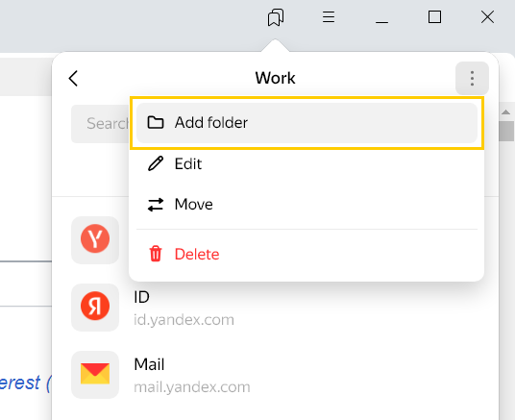This screenshot has width=515, height=420.
Task: Open the Yandex bookmark with Y icon
Action: [x=95, y=239]
